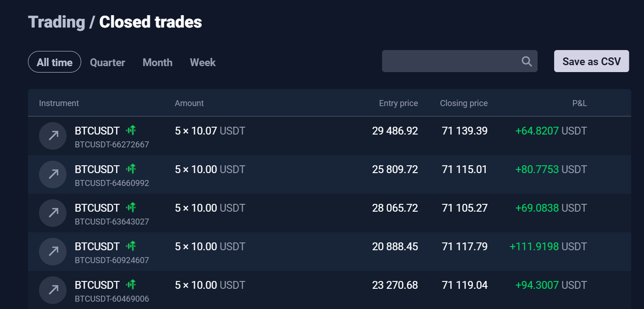The height and width of the screenshot is (309, 644).
Task: Click the arrow icon for trade BTCUSDT-64660992
Action: (53, 174)
